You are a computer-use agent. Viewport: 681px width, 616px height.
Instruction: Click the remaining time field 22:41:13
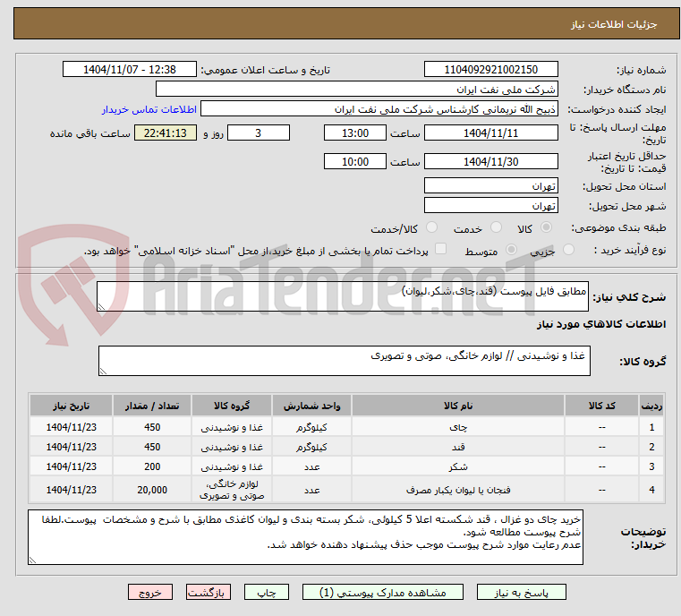(166, 133)
